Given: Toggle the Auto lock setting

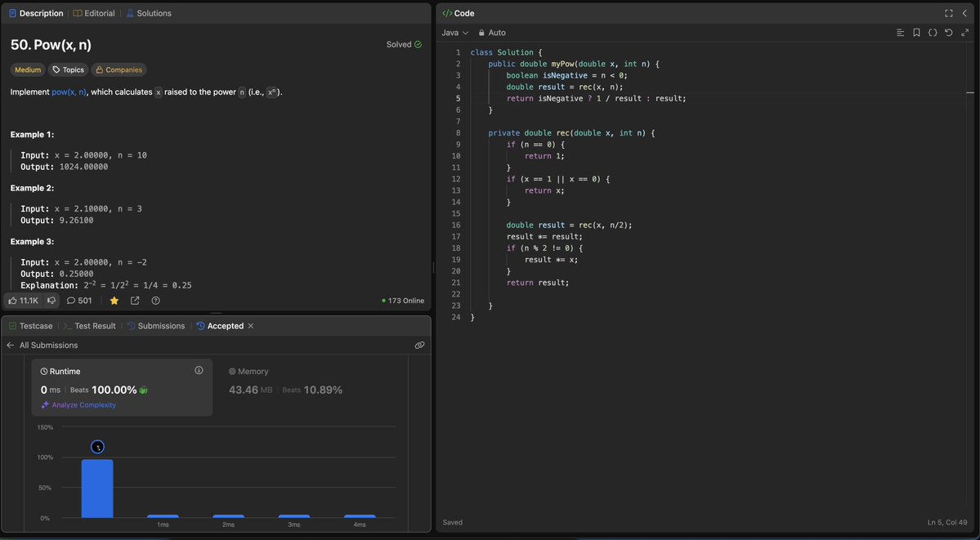Looking at the screenshot, I should pos(492,33).
